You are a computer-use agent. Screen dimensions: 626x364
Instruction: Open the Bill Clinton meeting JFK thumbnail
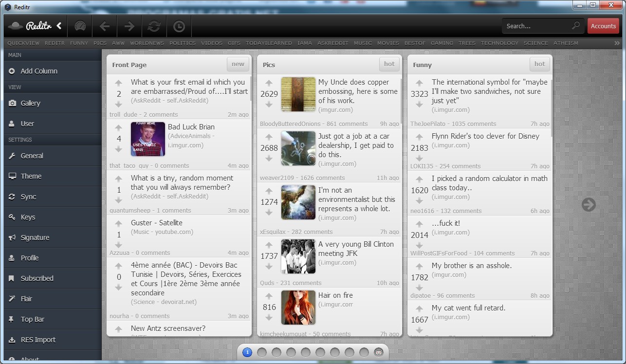[x=298, y=256]
